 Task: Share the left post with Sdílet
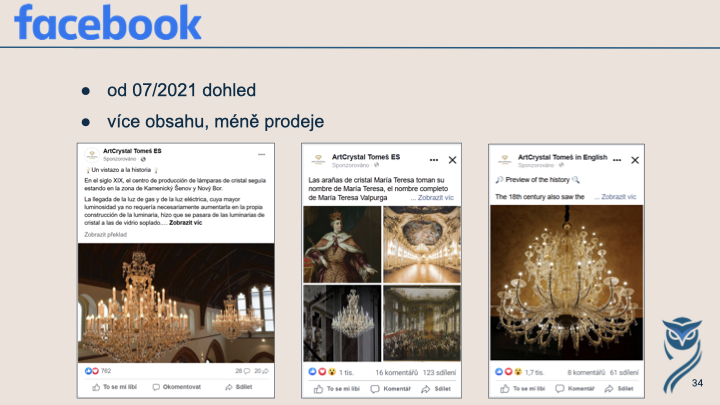click(x=239, y=387)
